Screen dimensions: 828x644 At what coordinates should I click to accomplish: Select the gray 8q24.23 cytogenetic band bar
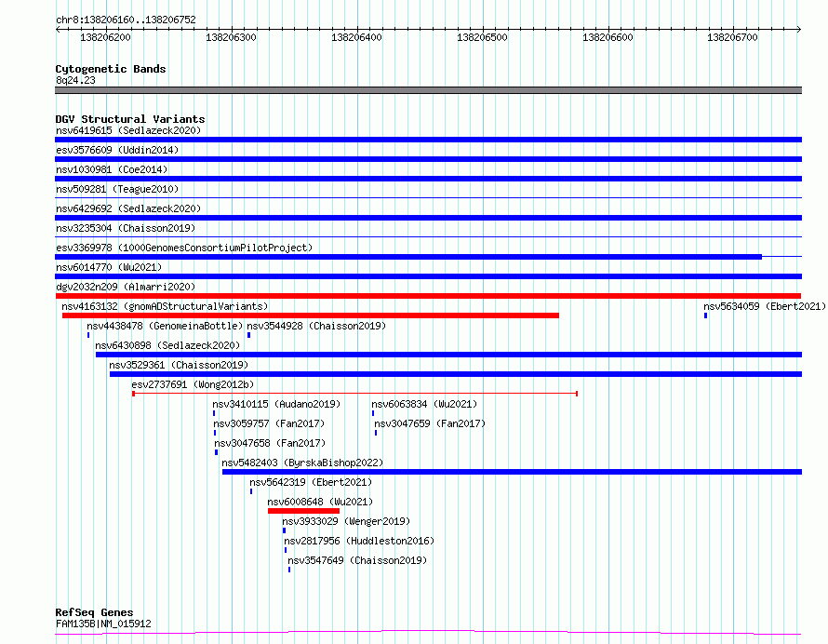coord(428,90)
